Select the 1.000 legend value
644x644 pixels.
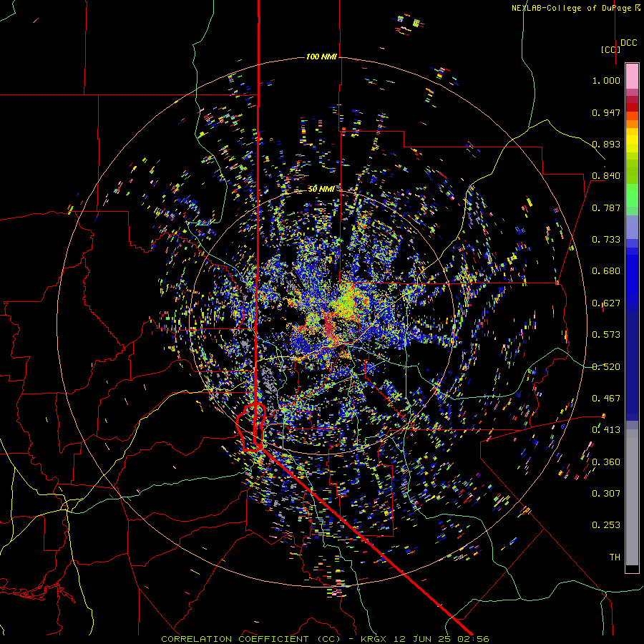(x=606, y=80)
